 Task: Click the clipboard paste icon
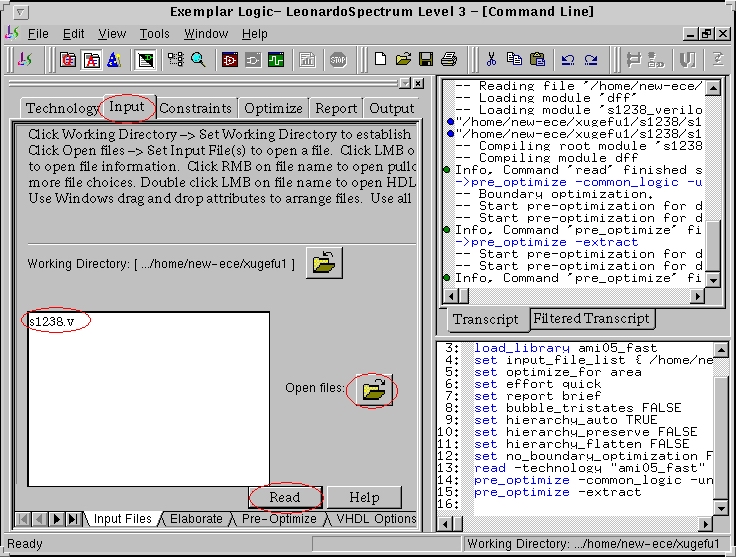tap(537, 59)
